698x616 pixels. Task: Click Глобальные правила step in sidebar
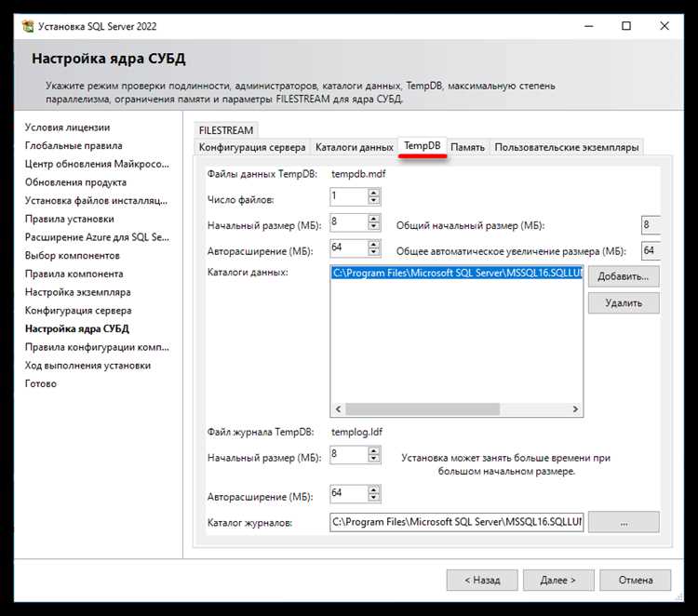pyautogui.click(x=74, y=145)
